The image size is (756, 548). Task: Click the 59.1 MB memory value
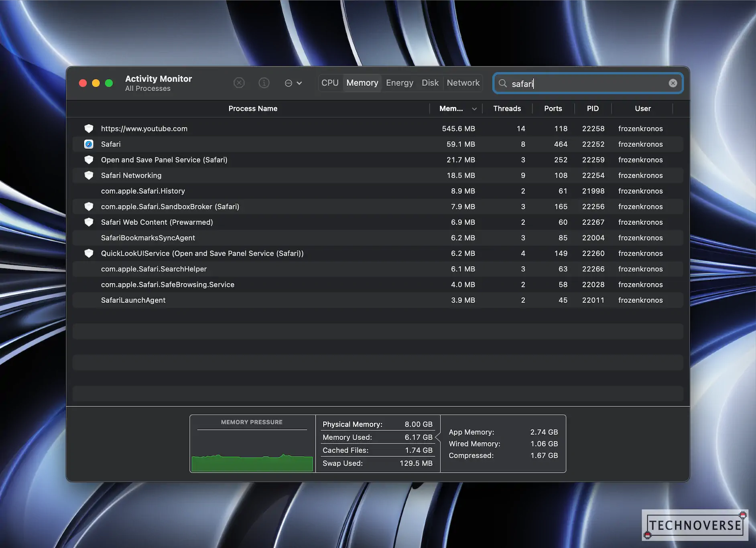click(461, 144)
